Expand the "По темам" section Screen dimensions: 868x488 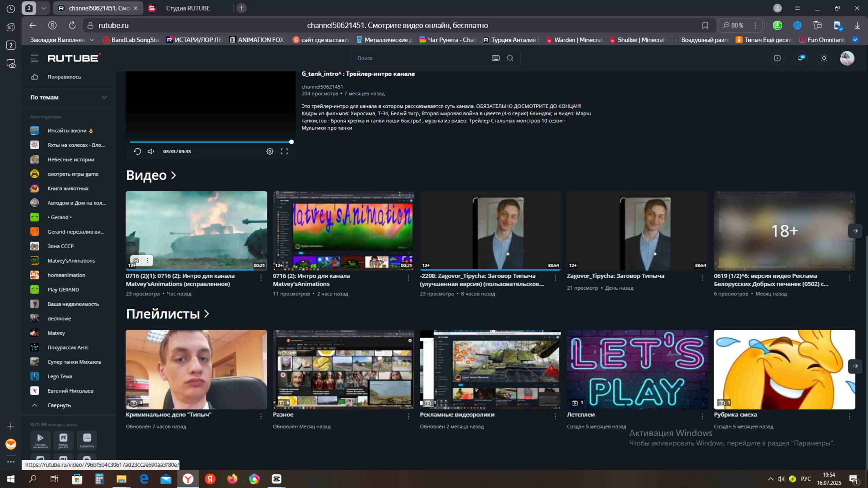pyautogui.click(x=104, y=97)
